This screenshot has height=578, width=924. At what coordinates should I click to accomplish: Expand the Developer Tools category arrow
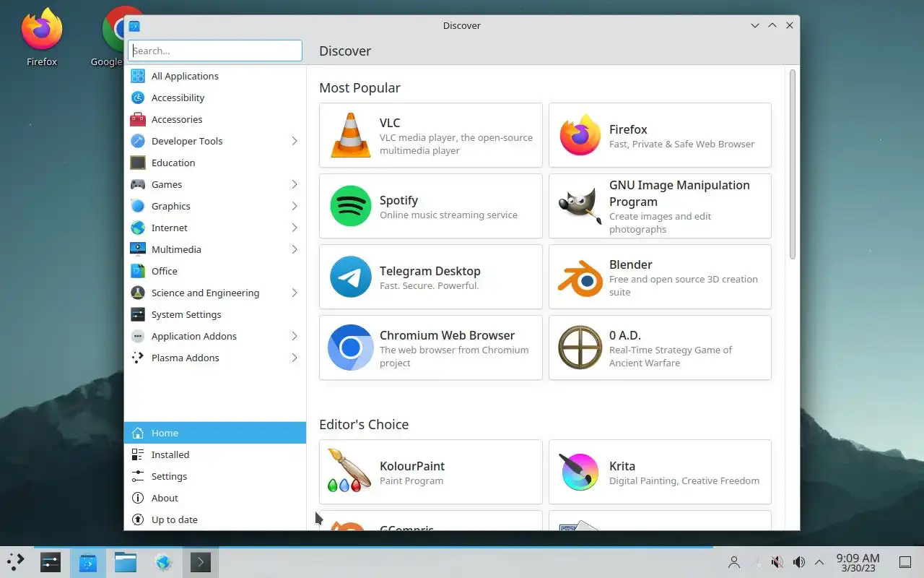tap(295, 141)
